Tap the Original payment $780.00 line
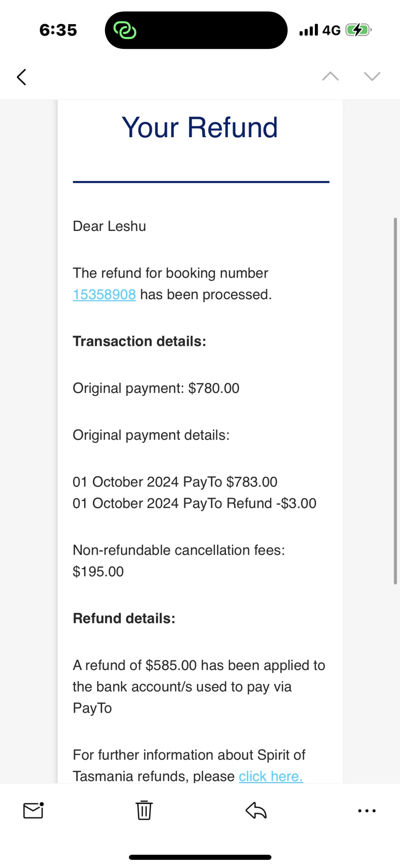 coord(156,388)
